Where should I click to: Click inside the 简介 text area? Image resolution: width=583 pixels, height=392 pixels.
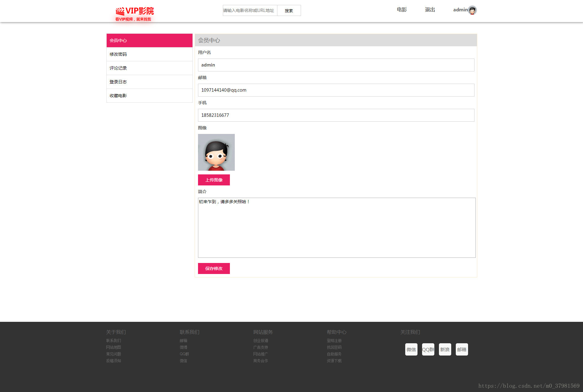click(337, 228)
